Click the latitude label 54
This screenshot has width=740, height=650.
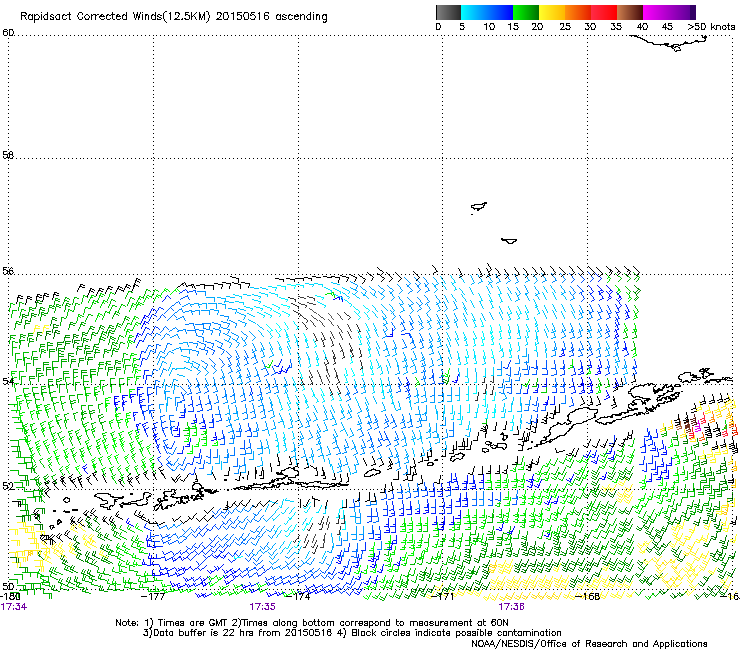point(8,381)
